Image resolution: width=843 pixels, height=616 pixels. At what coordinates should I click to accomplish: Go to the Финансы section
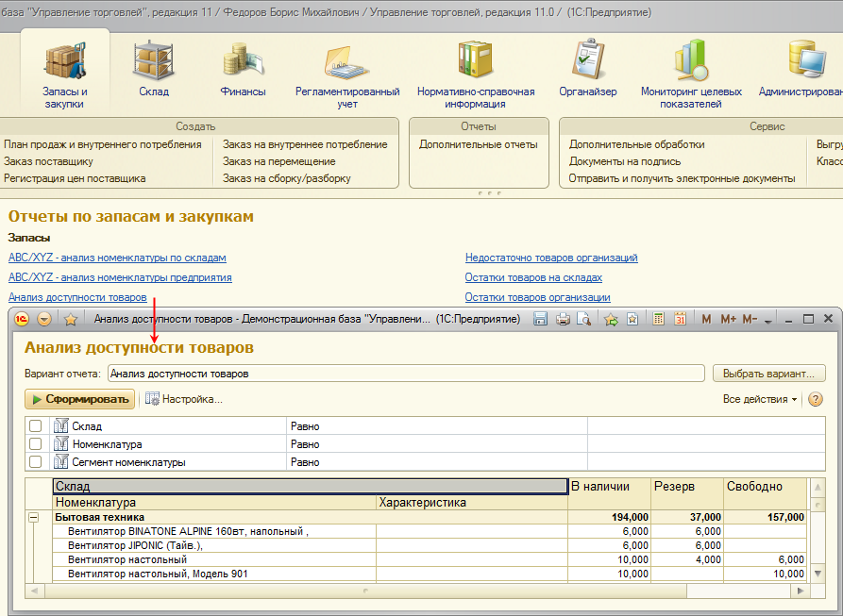coord(243,69)
